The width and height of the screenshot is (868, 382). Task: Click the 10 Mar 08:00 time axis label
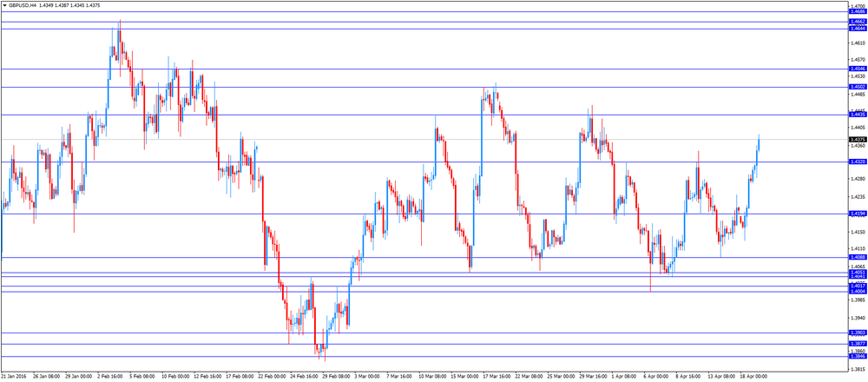(x=431, y=375)
